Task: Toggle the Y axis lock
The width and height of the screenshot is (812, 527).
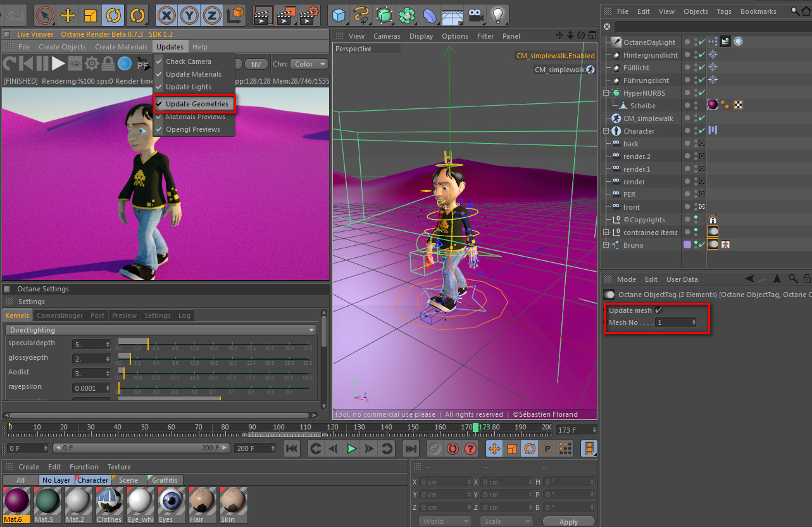Action: [x=189, y=14]
